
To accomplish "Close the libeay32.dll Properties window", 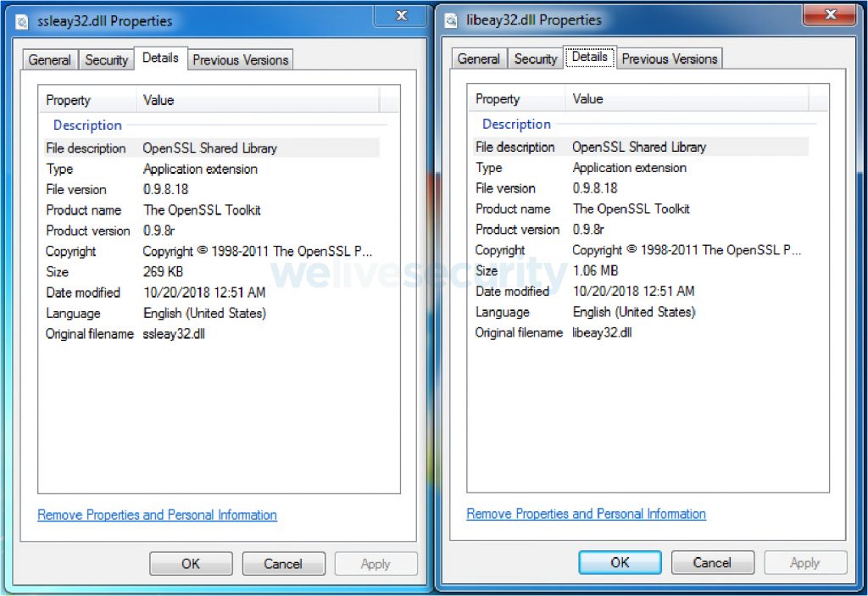I will tap(830, 15).
